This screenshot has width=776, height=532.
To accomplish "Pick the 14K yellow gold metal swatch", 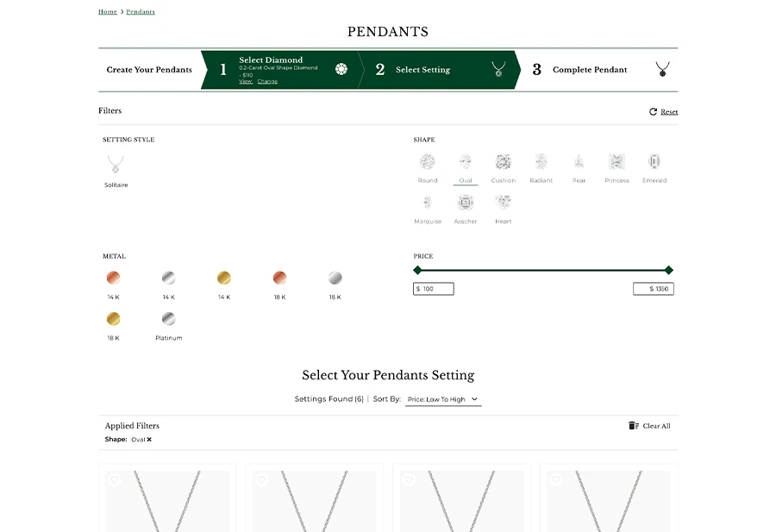I will tap(224, 278).
